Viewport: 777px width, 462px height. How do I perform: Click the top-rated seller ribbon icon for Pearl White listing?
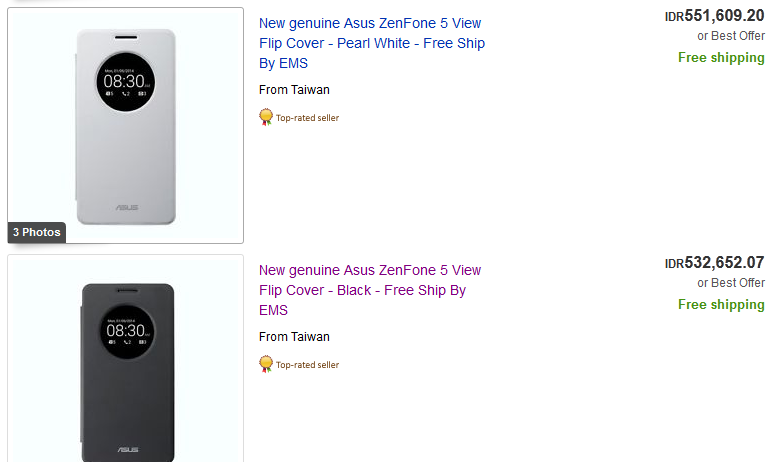coord(266,117)
